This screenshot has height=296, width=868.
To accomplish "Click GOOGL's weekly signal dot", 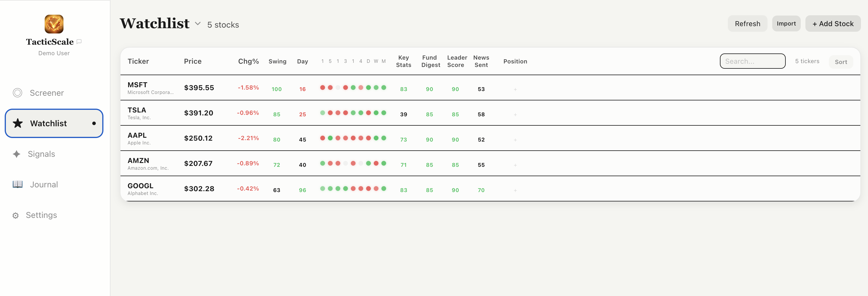I will pyautogui.click(x=376, y=188).
